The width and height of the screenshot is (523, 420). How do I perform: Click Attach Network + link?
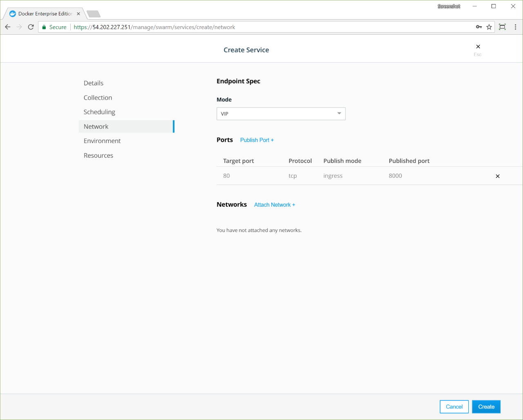(x=274, y=205)
